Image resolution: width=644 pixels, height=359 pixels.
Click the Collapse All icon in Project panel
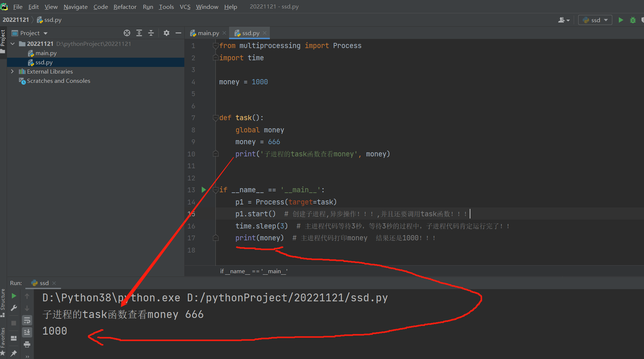click(151, 33)
